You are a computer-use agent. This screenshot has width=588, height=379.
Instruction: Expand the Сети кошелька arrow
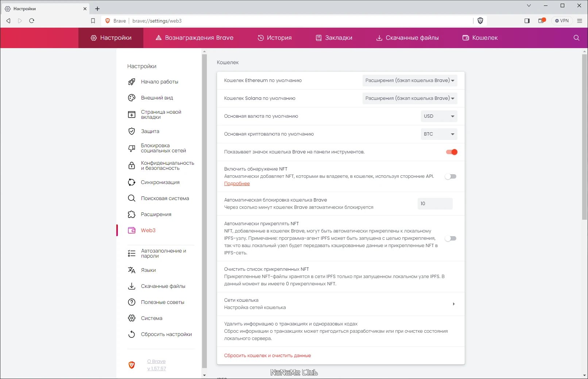(x=453, y=304)
